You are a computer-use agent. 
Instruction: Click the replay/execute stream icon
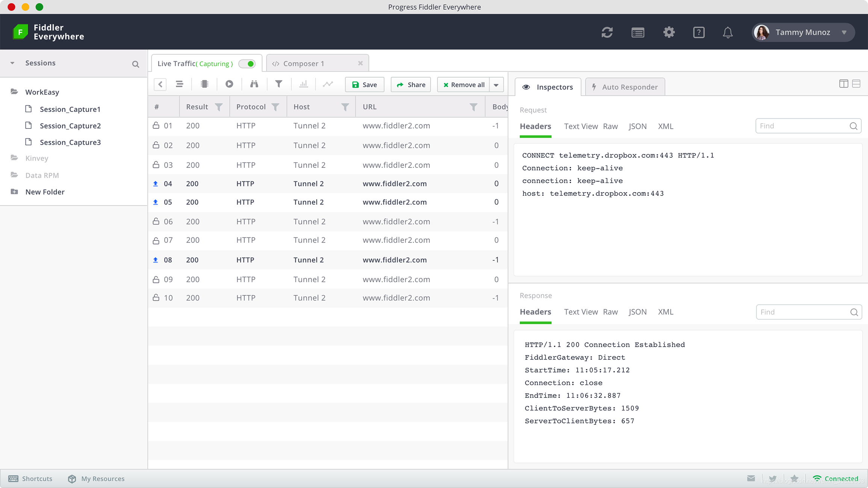point(229,84)
